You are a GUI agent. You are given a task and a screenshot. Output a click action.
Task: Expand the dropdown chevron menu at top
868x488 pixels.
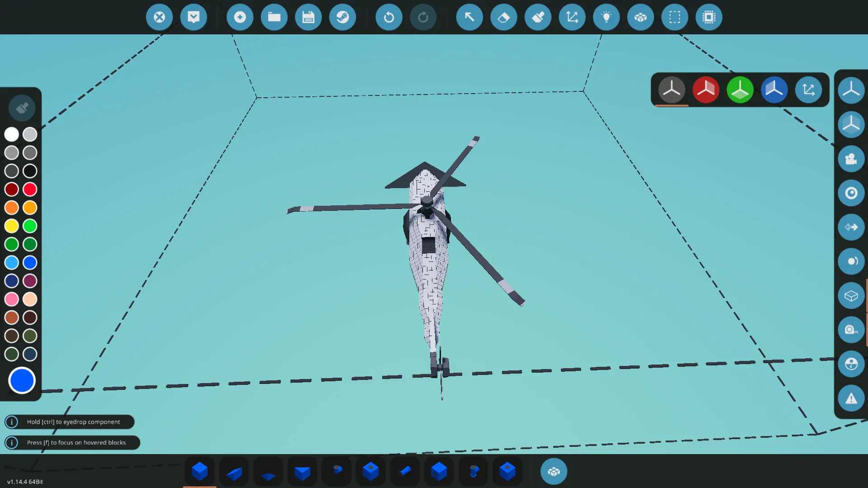pos(194,17)
